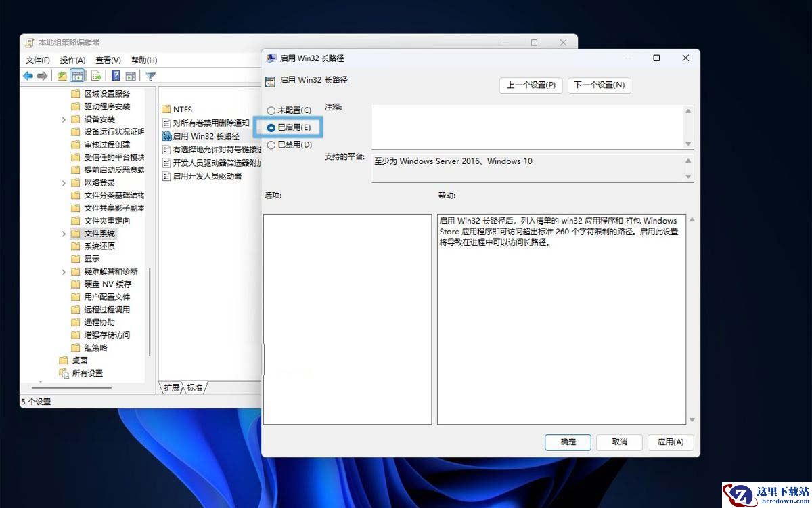The width and height of the screenshot is (812, 508).
Task: Click the 组策略 folder icon
Action: click(x=76, y=347)
